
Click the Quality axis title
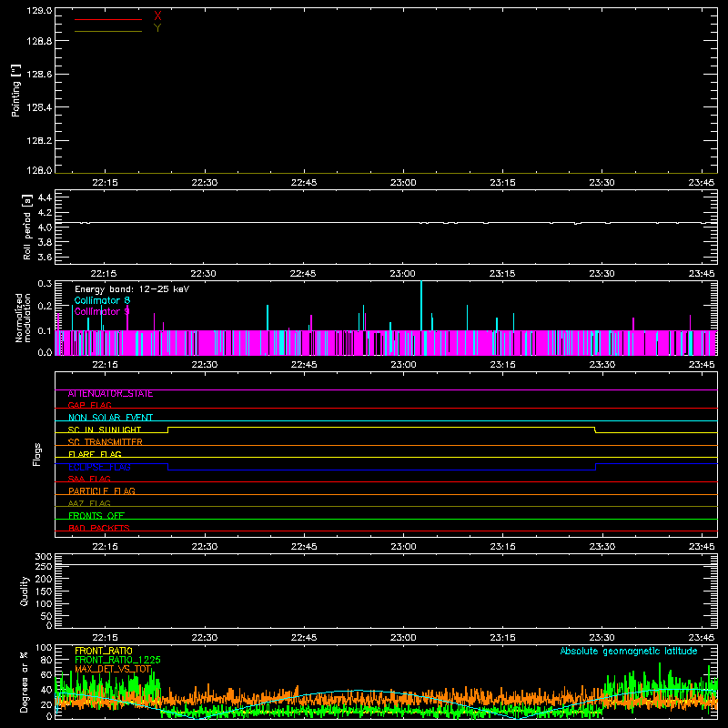point(25,591)
